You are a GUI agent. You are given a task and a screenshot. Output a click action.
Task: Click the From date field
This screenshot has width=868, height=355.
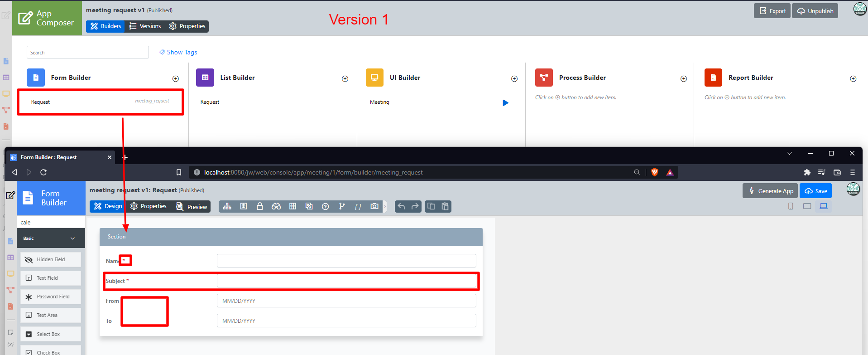pos(346,301)
